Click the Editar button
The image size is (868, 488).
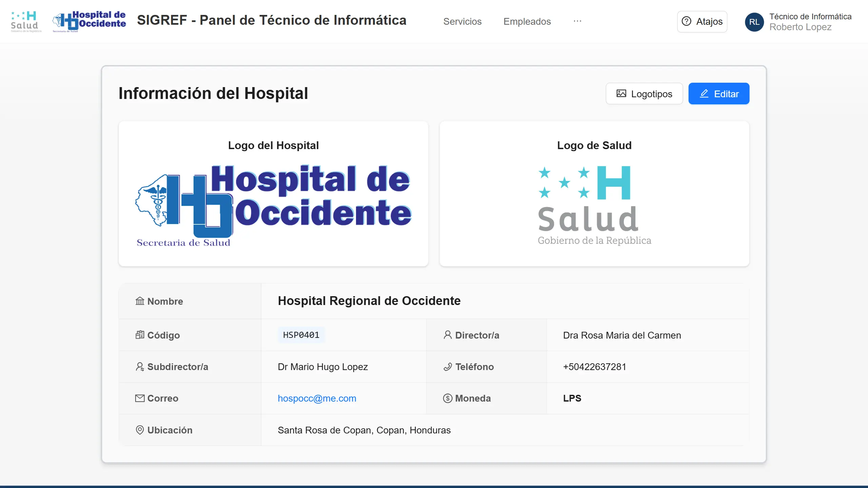pos(719,94)
